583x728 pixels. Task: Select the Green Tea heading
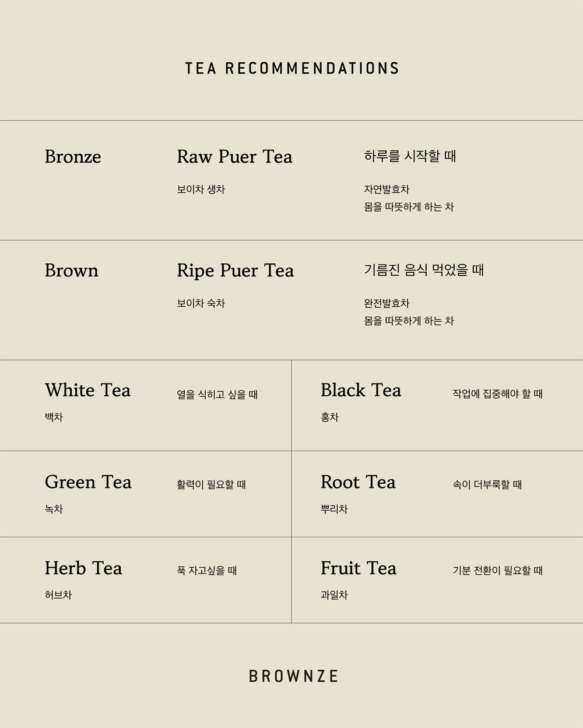(x=88, y=482)
